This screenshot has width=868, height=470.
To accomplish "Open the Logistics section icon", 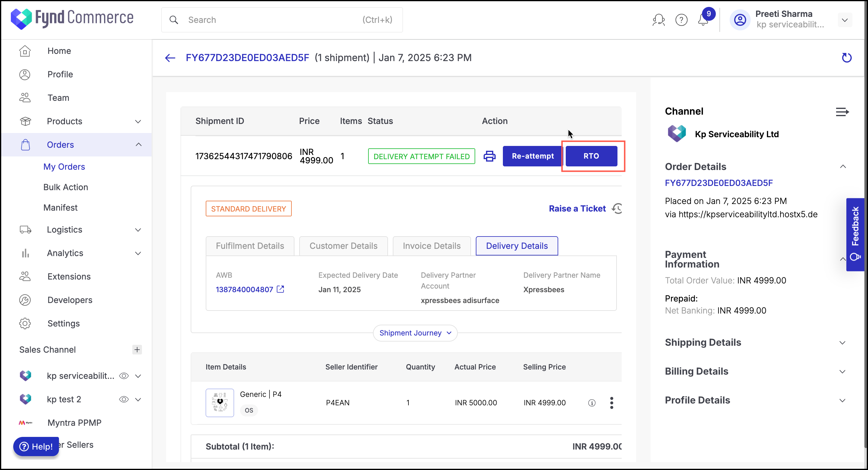I will pos(25,230).
